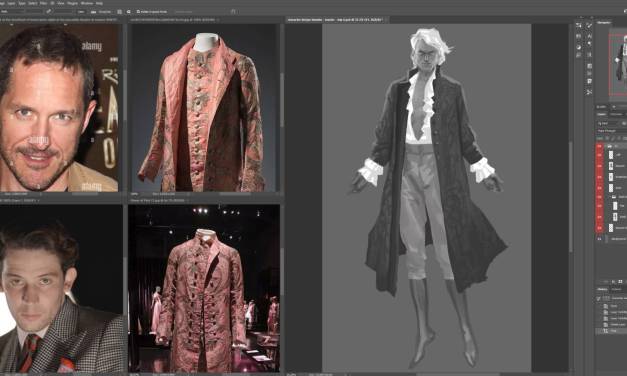Click the Navigator panel preview thumbnail
The height and width of the screenshot is (376, 627).
click(618, 64)
